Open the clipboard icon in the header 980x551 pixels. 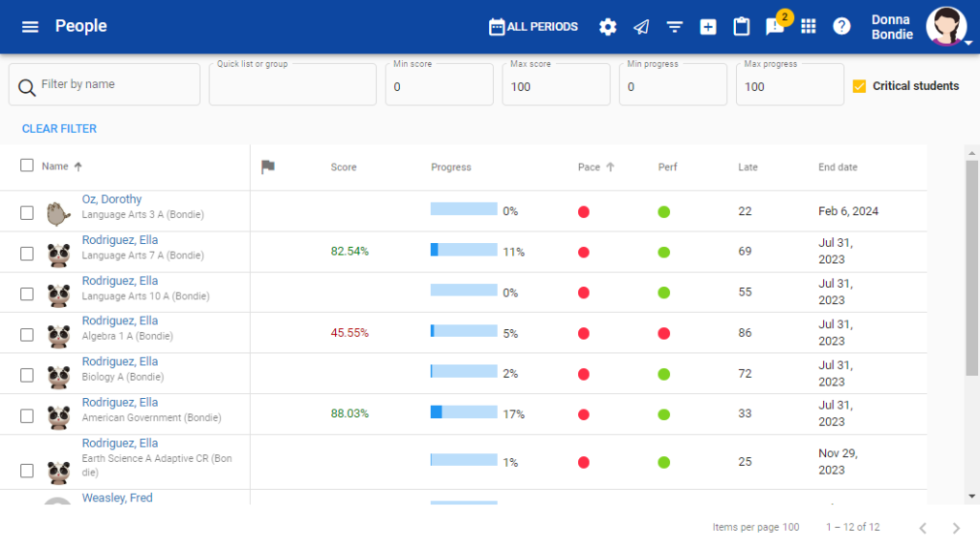742,27
